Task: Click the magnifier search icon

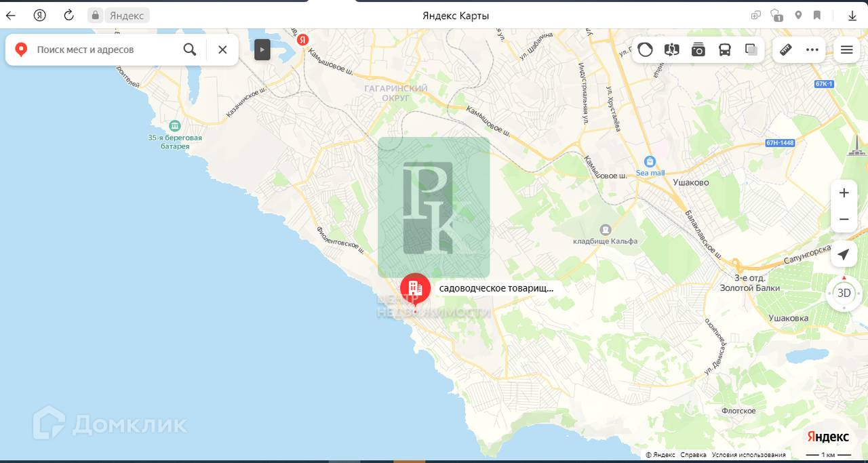Action: (190, 49)
